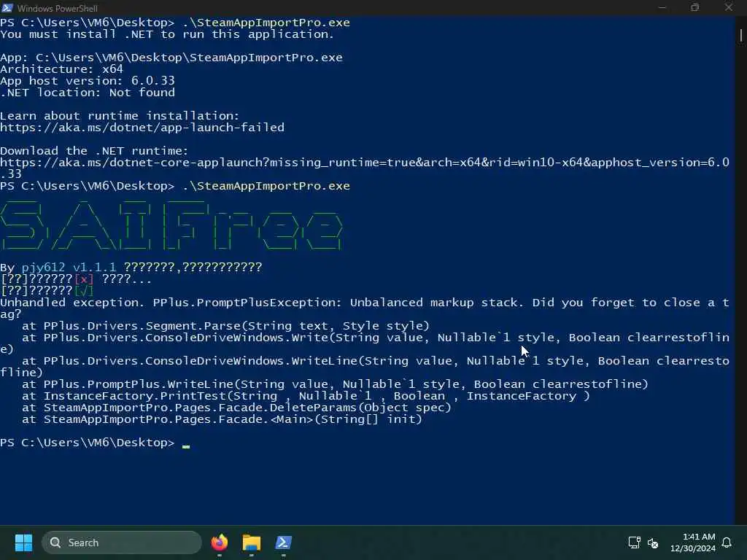Launch Firefox from the taskbar
Viewport: 747px width, 560px height.
[220, 542]
